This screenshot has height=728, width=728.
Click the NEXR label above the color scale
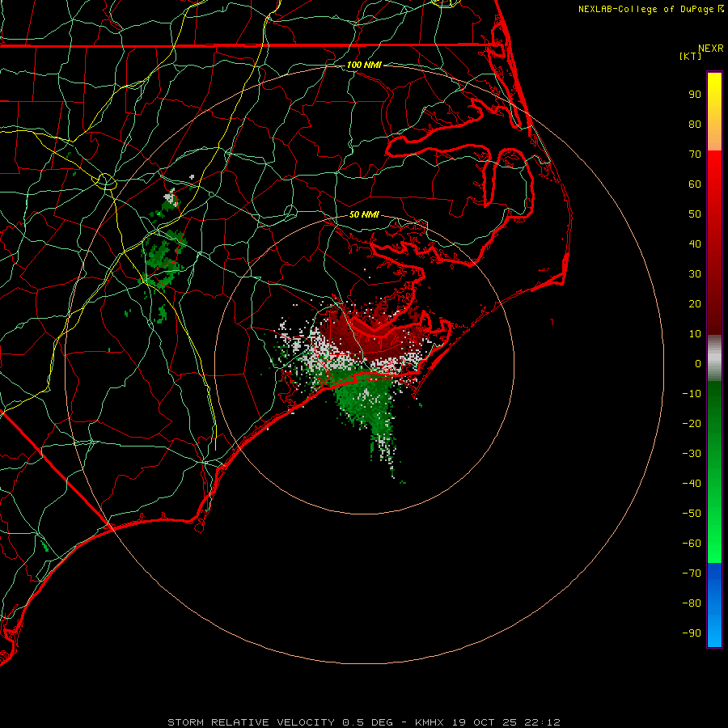pos(711,49)
